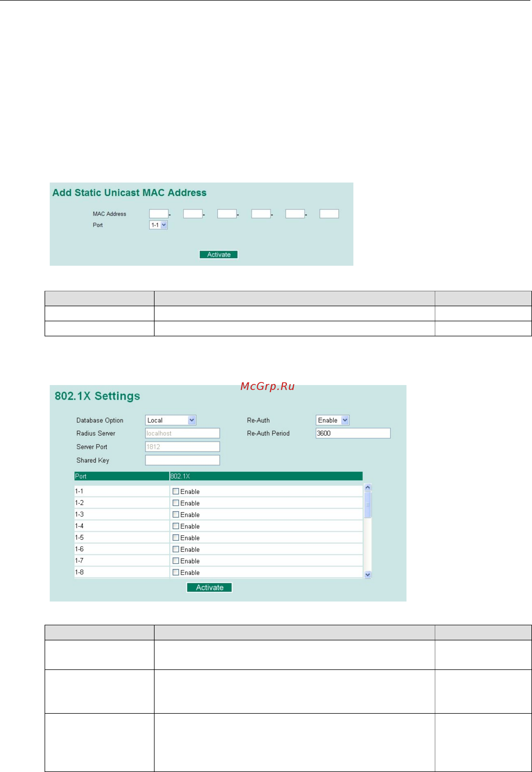532x772 pixels.
Task: Click the port list scroll down arrow
Action: point(368,575)
